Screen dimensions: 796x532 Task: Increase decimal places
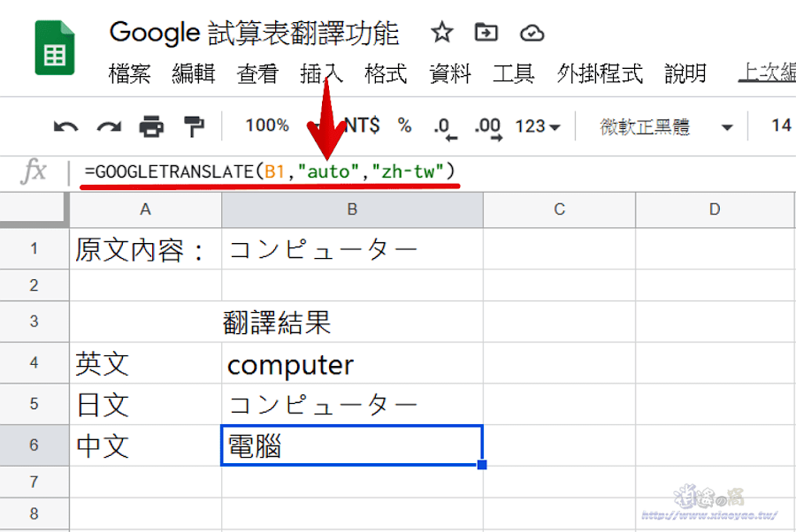tap(488, 128)
